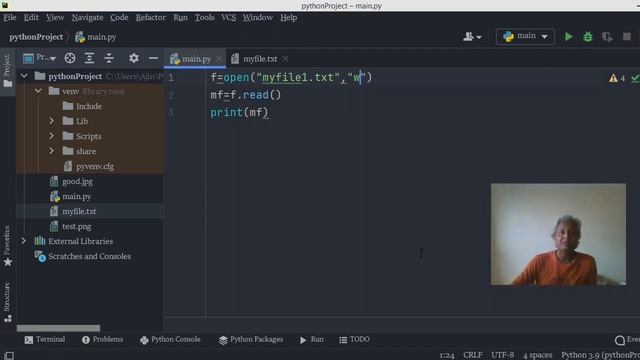Toggle the Project tool window side tab
Image resolution: width=640 pixels, height=360 pixels.
click(x=7, y=71)
